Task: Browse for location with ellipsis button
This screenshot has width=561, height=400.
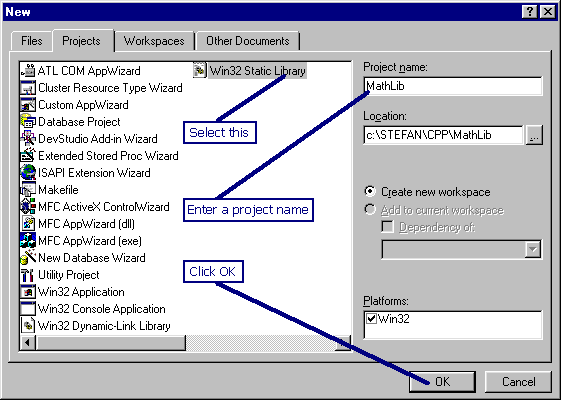Action: point(534,135)
